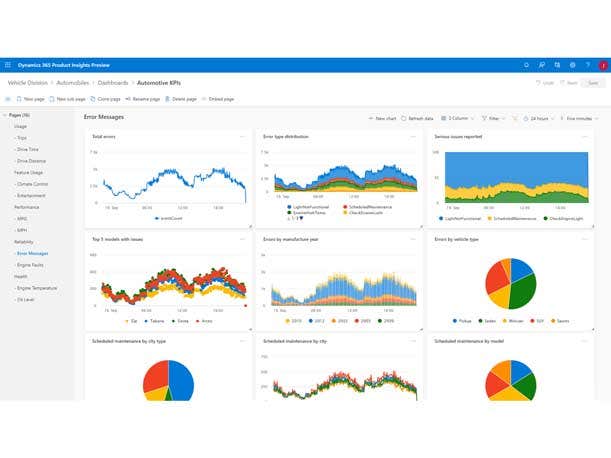This screenshot has height=458, width=611.
Task: Open the 24 hours time range dropdown
Action: point(539,118)
